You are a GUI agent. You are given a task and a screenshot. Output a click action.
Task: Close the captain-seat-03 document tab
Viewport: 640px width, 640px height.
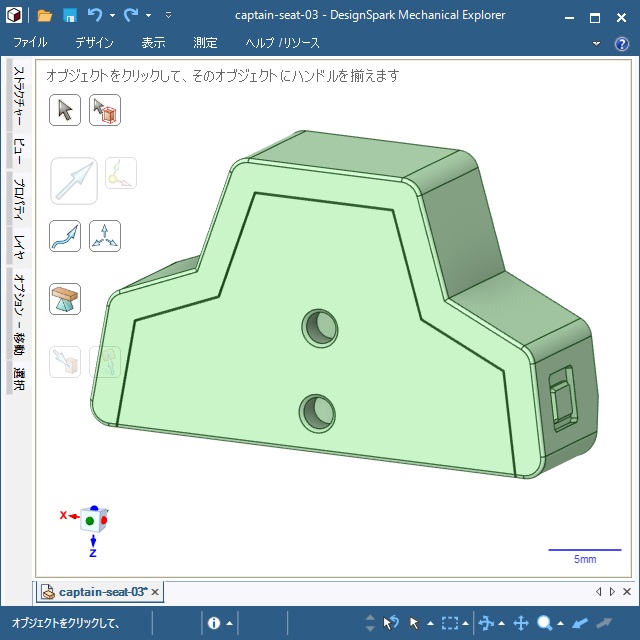point(155,592)
